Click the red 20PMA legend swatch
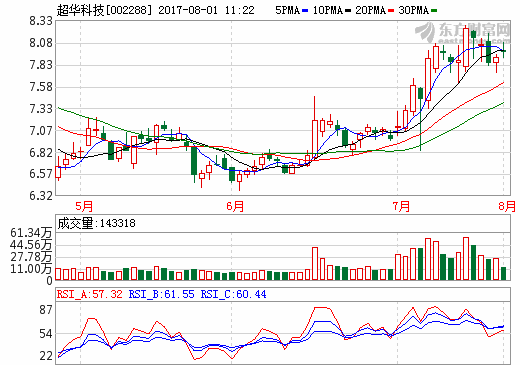The height and width of the screenshot is (365, 520). pos(391,11)
